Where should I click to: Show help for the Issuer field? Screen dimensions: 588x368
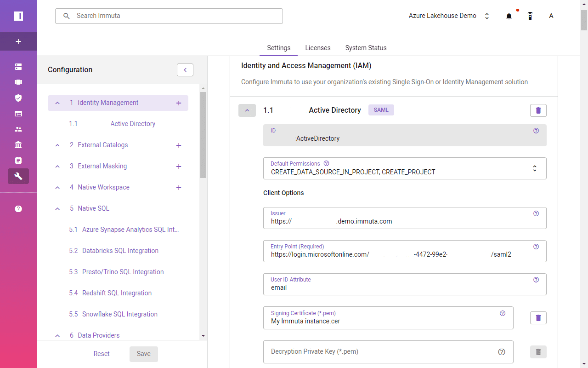(536, 213)
